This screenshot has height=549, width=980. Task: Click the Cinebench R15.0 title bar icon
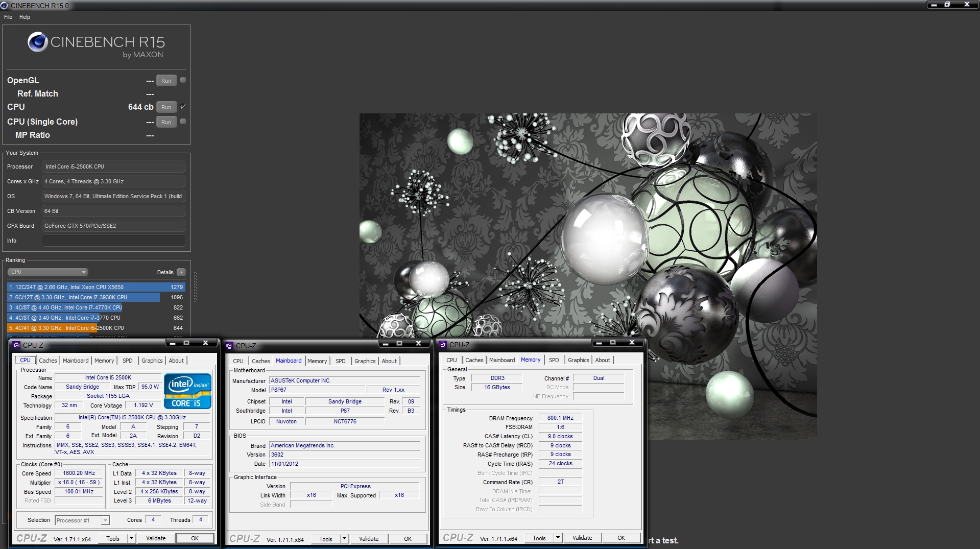[x=4, y=6]
